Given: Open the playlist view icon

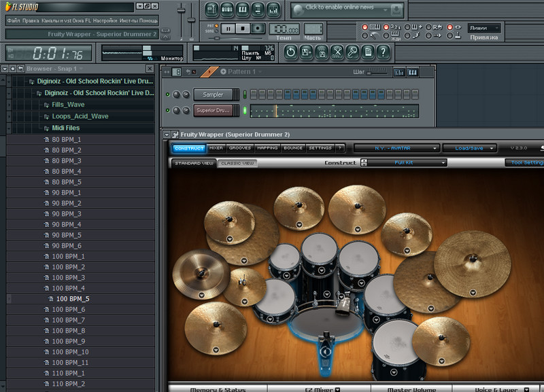Looking at the screenshot, I should point(211,10).
